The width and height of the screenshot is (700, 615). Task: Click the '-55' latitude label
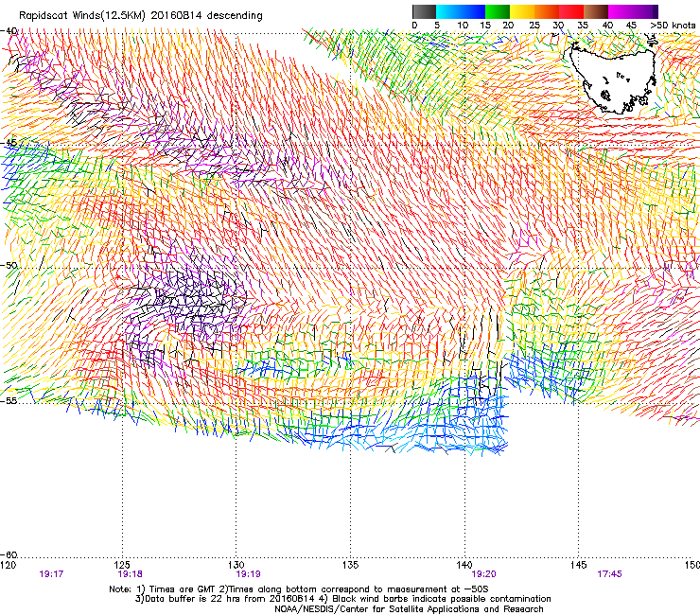point(9,400)
